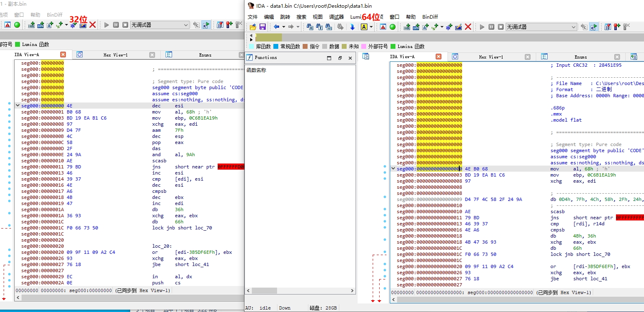Switch to Enums tab in 64-bit window
644x312 pixels.
point(581,57)
